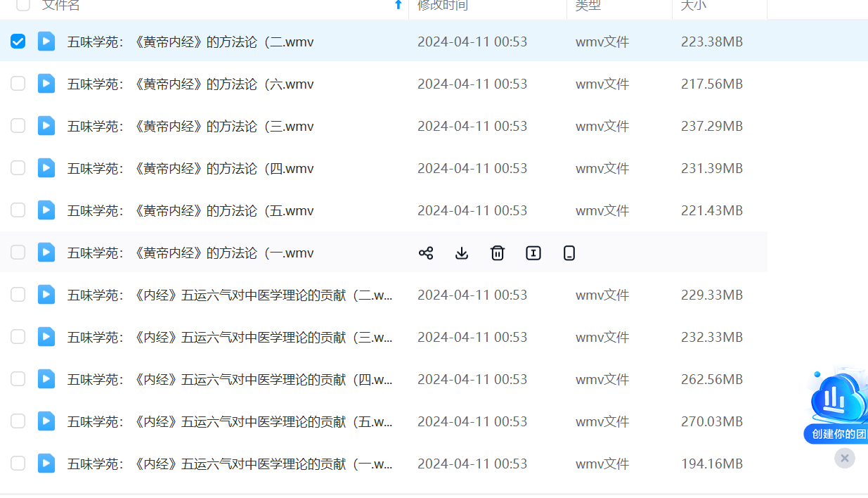Viewport: 868px width, 498px height.
Task: Click the 文件名 column header label
Action: coord(61,6)
